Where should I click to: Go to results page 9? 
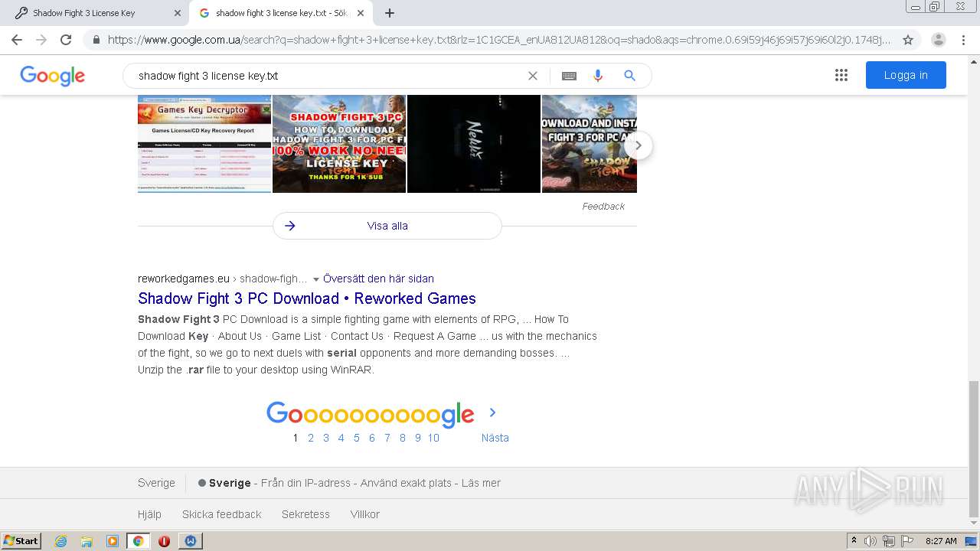coord(418,438)
